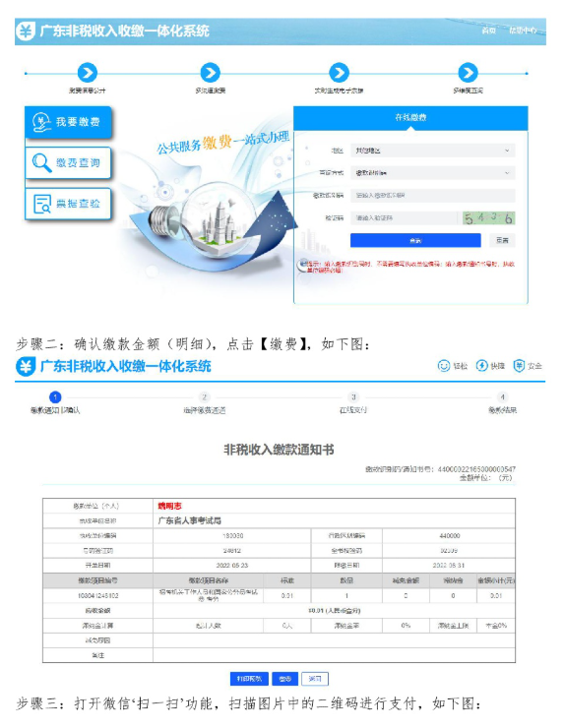Click the 轻松 smiley face icon

click(444, 366)
